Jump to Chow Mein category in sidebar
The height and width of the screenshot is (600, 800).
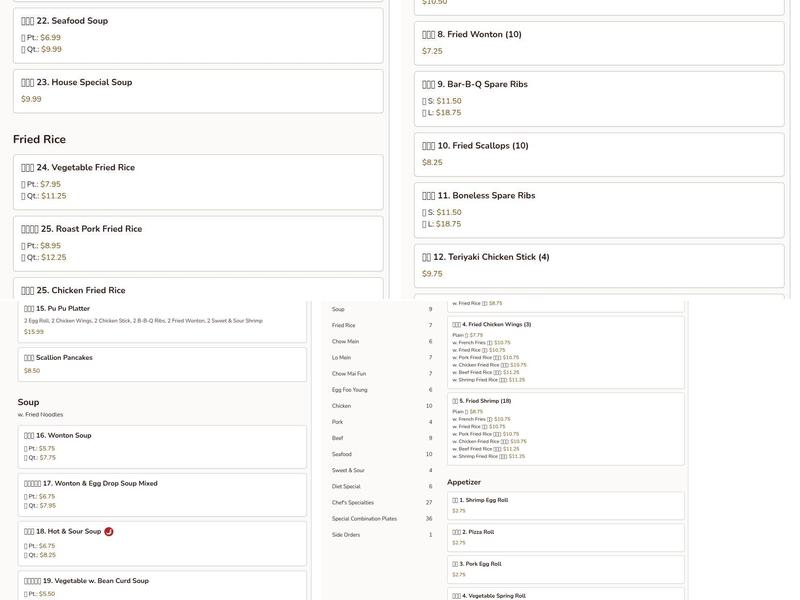[346, 342]
